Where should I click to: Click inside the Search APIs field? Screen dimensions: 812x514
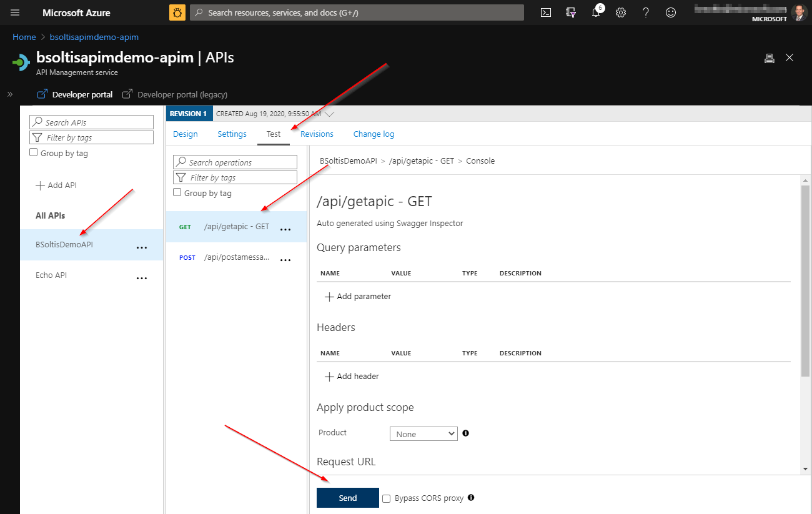[91, 121]
